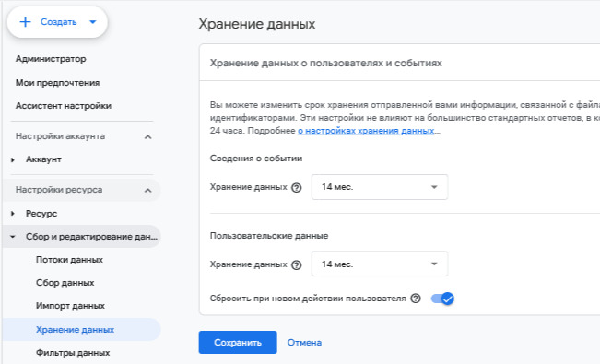Select Потоки данных in sidebar
Image resolution: width=600 pixels, height=364 pixels.
[x=70, y=260]
